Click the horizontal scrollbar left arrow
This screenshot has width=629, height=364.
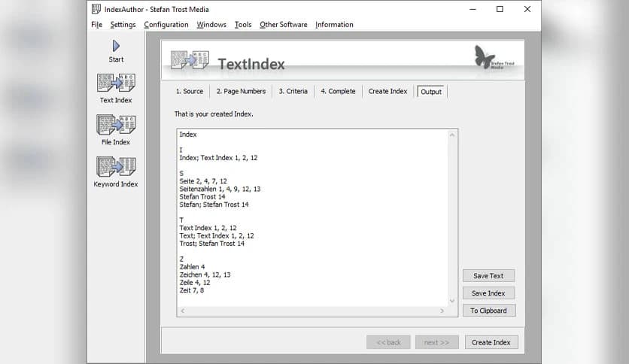click(x=183, y=311)
